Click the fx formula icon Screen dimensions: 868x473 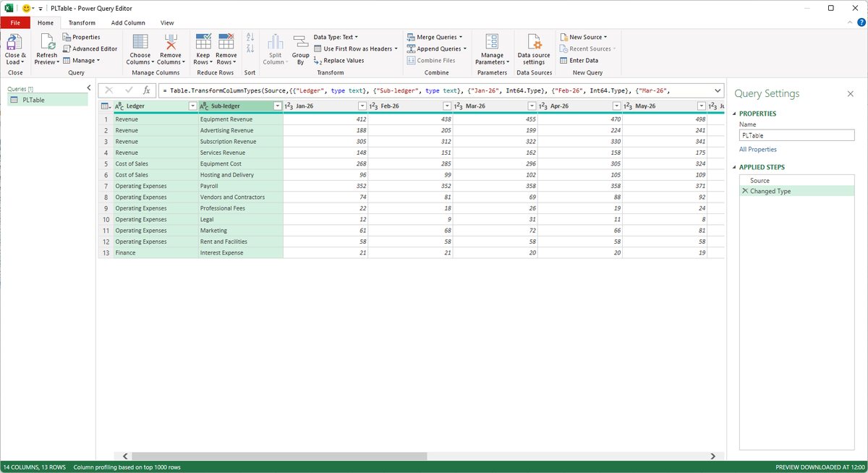tap(146, 90)
